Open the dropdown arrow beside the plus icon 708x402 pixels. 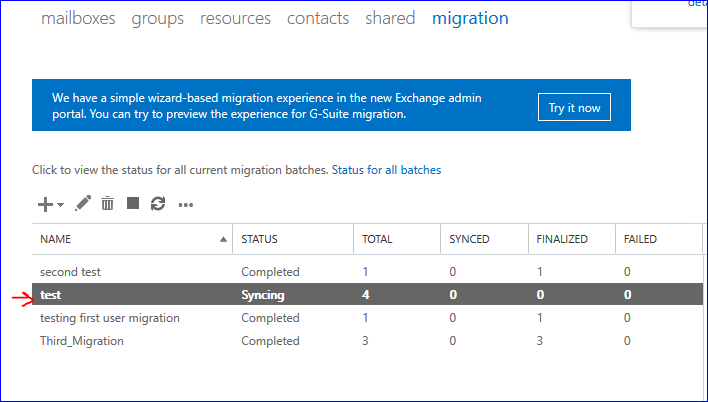point(61,205)
